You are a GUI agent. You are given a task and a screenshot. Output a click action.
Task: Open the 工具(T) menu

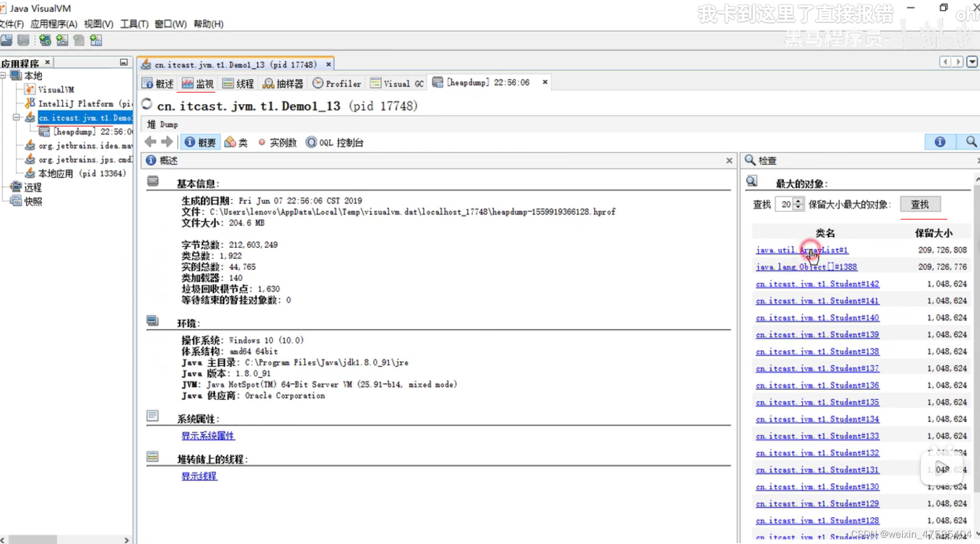[134, 24]
